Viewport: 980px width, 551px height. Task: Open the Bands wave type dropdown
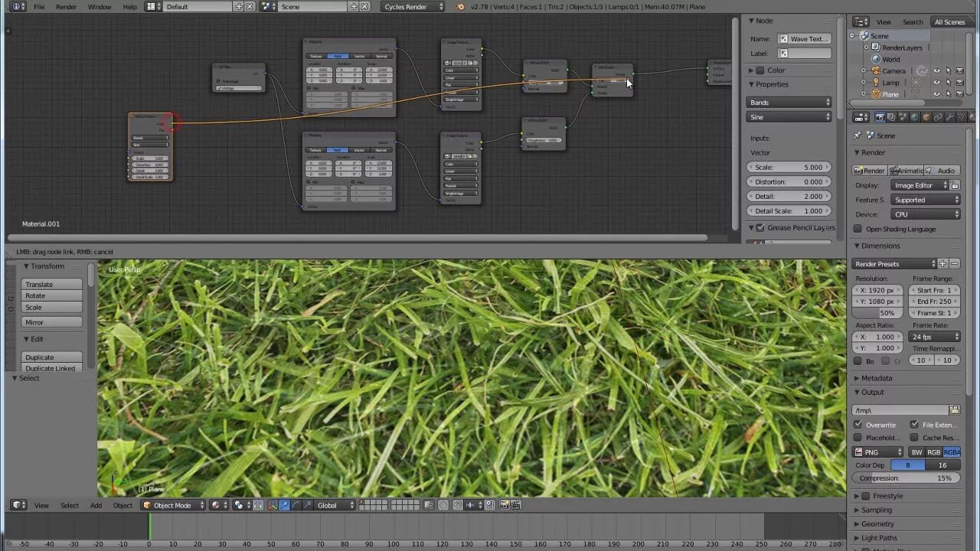pyautogui.click(x=789, y=103)
